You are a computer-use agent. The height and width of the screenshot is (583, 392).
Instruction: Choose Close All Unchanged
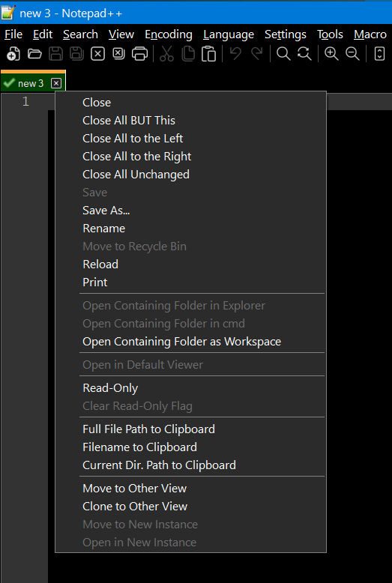(x=191, y=175)
